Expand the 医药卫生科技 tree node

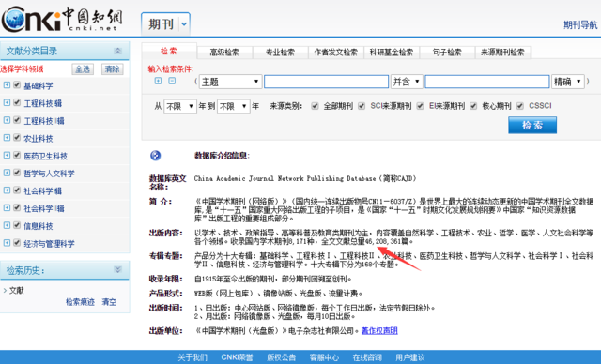pos(7,155)
